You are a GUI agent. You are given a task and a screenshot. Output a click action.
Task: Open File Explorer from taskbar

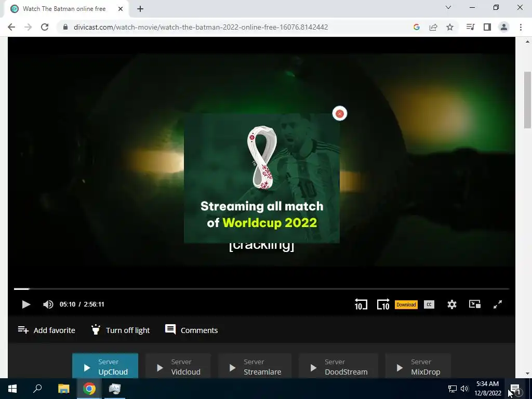[63, 389]
